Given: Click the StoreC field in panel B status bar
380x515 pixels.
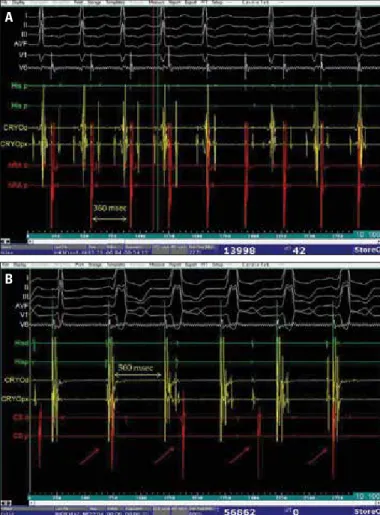Looking at the screenshot, I should point(367,511).
